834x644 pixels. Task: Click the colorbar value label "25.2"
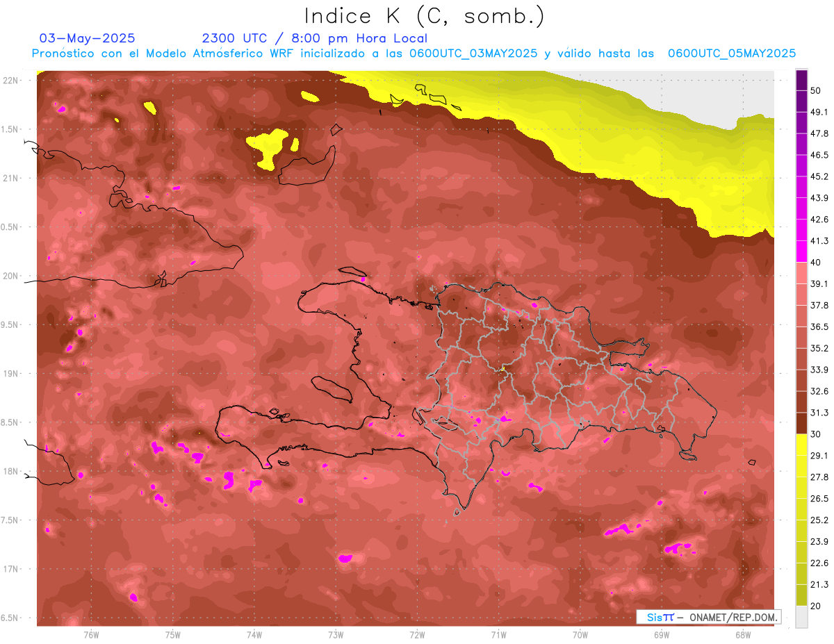[x=819, y=520]
